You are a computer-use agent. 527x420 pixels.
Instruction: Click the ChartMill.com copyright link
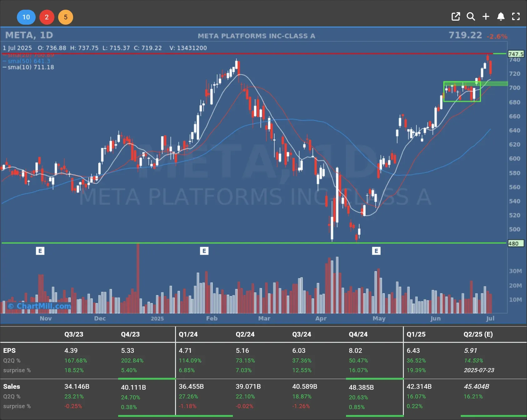39,306
